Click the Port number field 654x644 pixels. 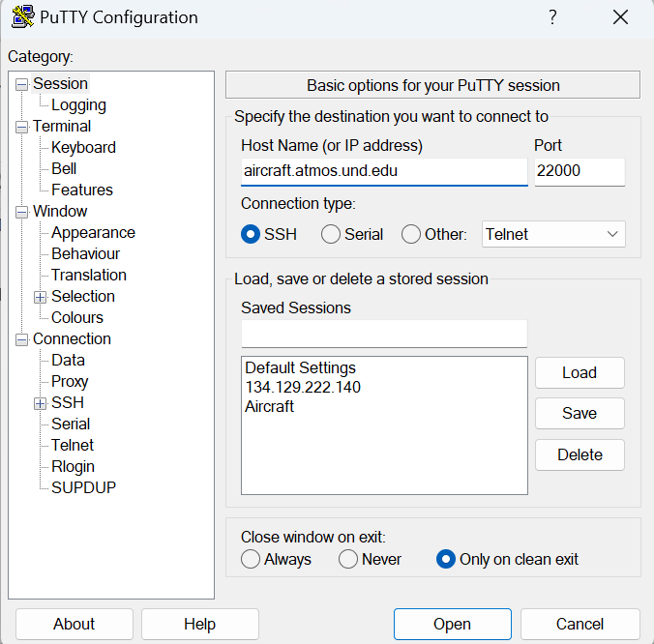tap(579, 171)
